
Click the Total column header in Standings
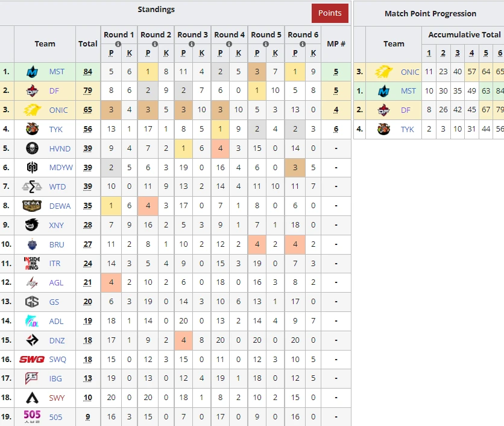point(88,43)
